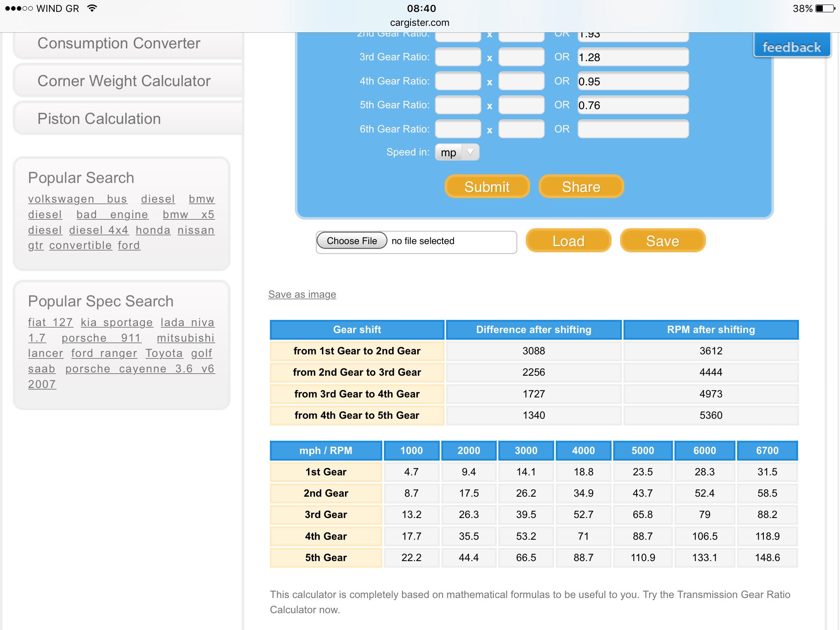Open the Corner Weight Calculator menu item
840x630 pixels.
click(128, 81)
